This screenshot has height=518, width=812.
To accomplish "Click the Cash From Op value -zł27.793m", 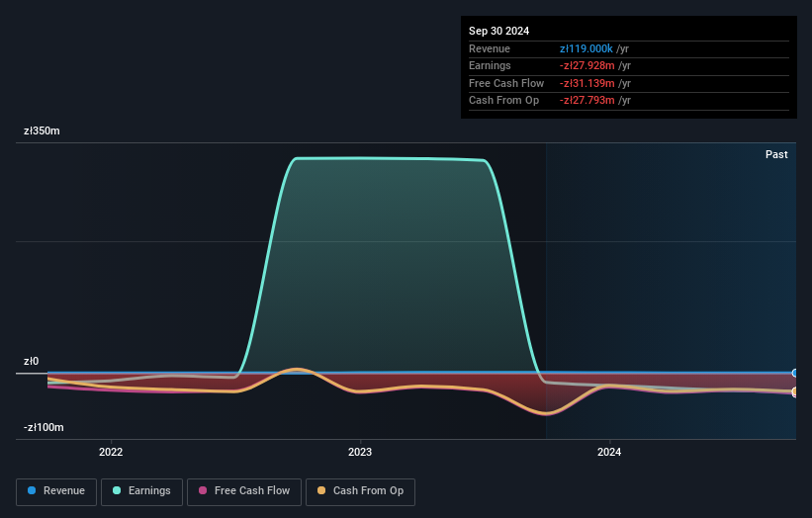I will [586, 101].
